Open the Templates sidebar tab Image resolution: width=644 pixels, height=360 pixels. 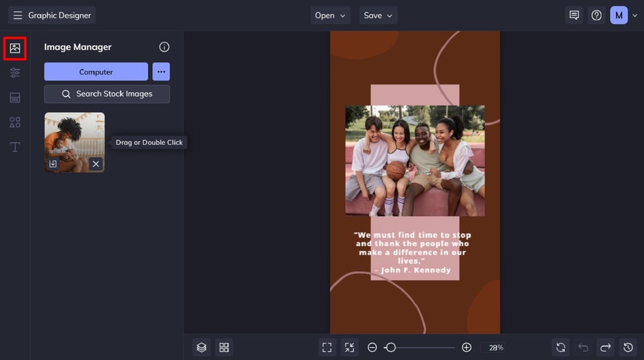point(15,98)
